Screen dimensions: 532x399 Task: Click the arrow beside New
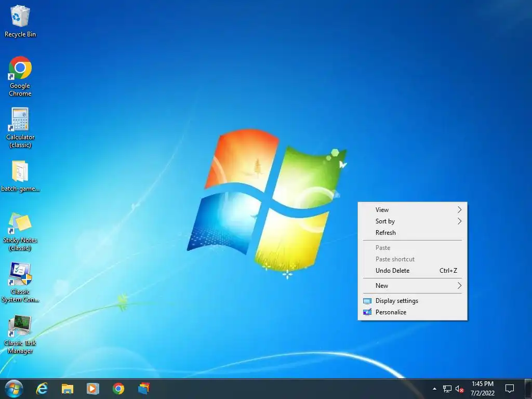(459, 286)
